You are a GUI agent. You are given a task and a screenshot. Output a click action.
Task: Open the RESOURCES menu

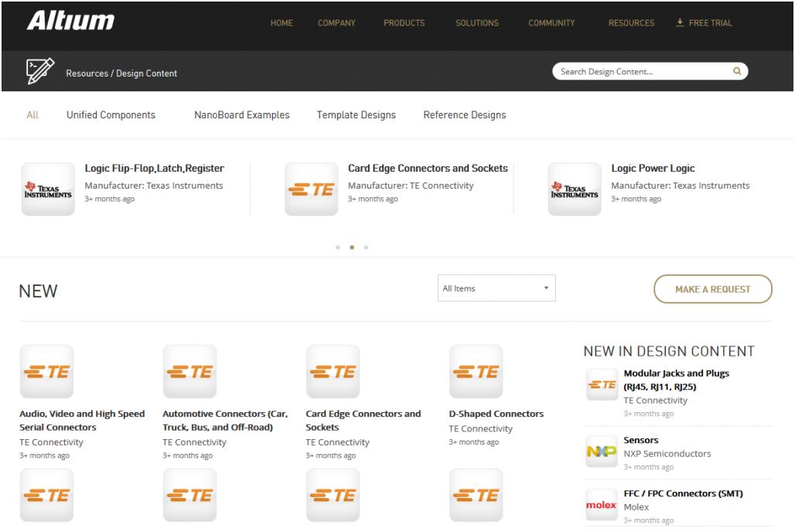click(631, 23)
